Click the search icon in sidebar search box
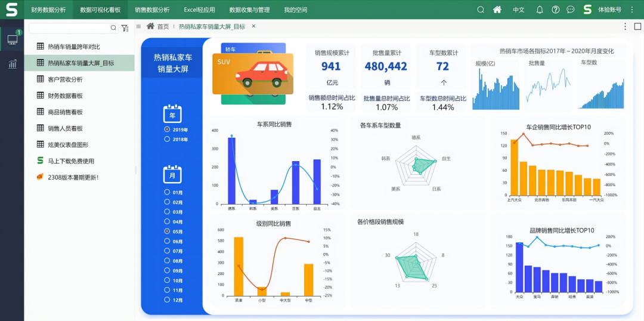This screenshot has height=321, width=644. (113, 28)
